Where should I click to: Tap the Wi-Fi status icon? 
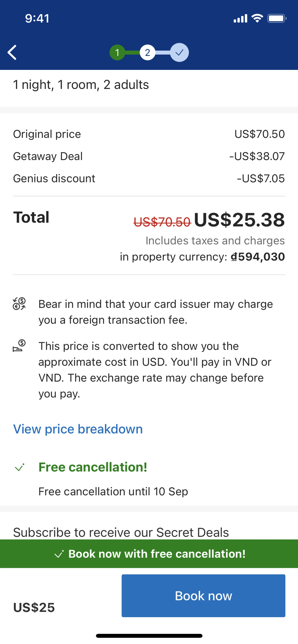coord(257,18)
